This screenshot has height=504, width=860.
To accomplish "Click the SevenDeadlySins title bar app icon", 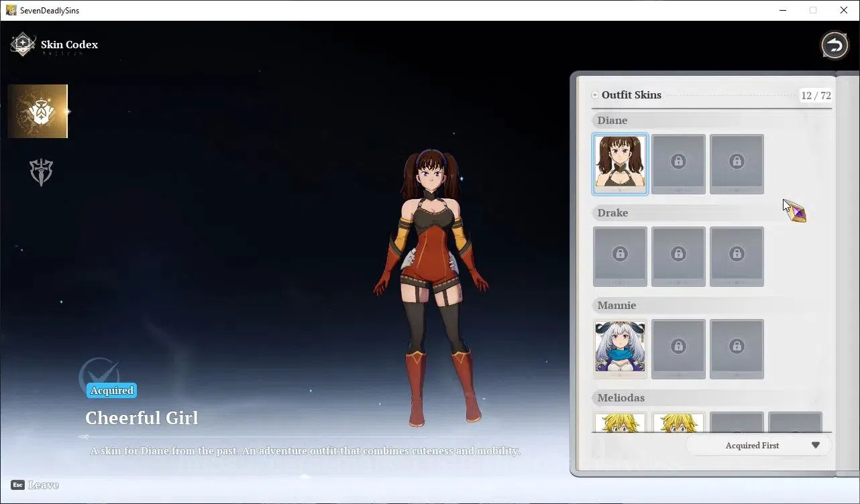I will click(x=11, y=10).
